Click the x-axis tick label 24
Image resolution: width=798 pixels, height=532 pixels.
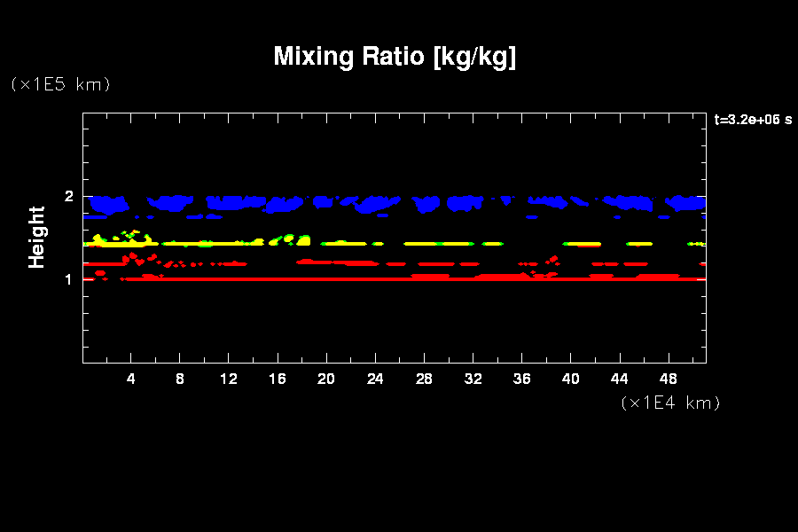click(375, 379)
